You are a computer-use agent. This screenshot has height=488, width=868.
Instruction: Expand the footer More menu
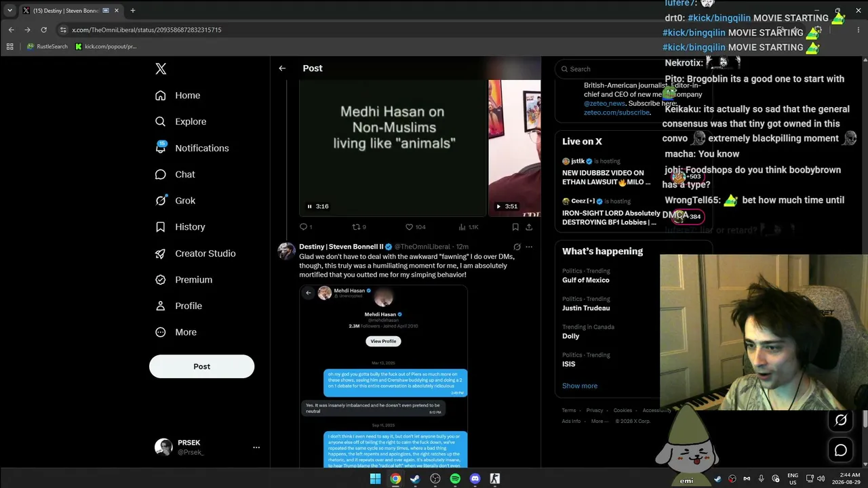[599, 421]
